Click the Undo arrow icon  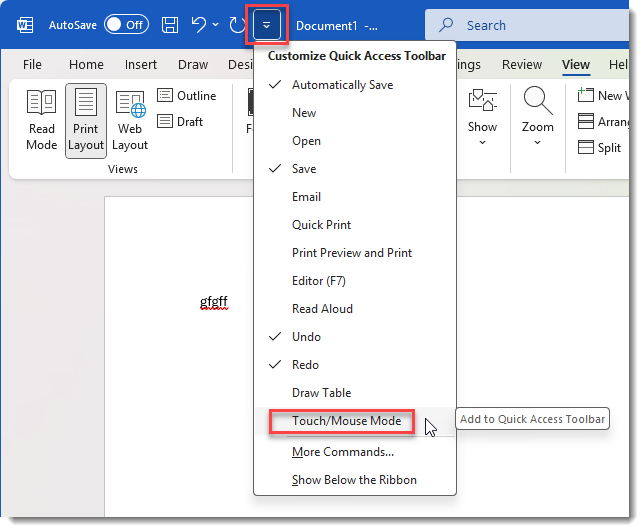(199, 25)
